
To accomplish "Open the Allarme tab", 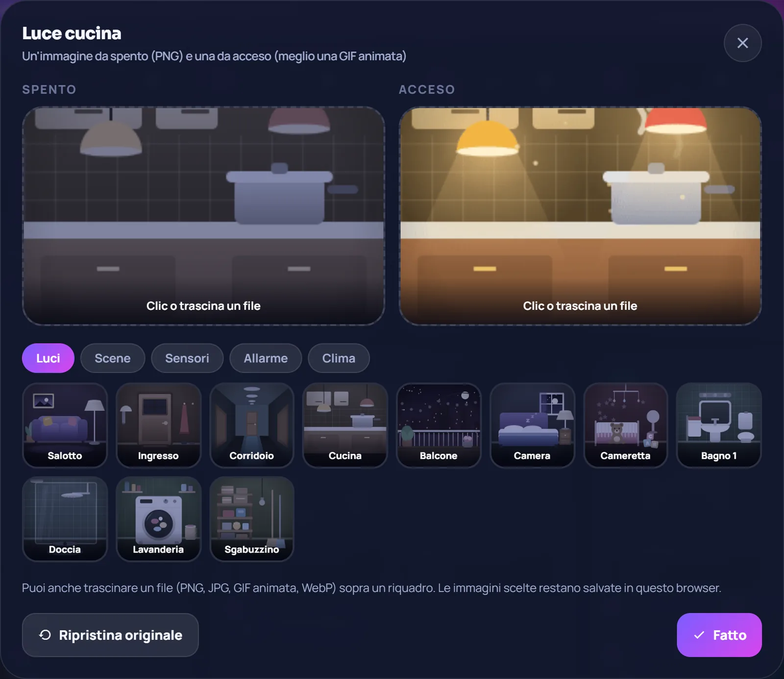I will coord(266,358).
